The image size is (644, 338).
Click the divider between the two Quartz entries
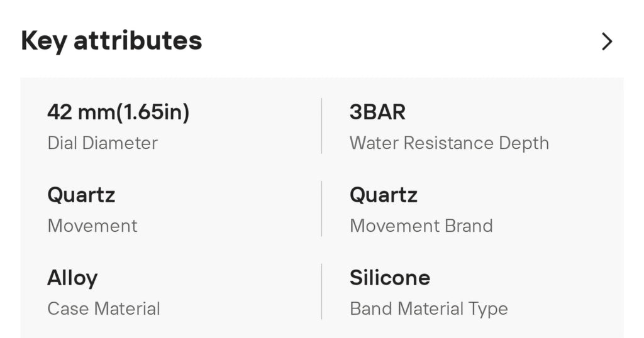(x=321, y=209)
